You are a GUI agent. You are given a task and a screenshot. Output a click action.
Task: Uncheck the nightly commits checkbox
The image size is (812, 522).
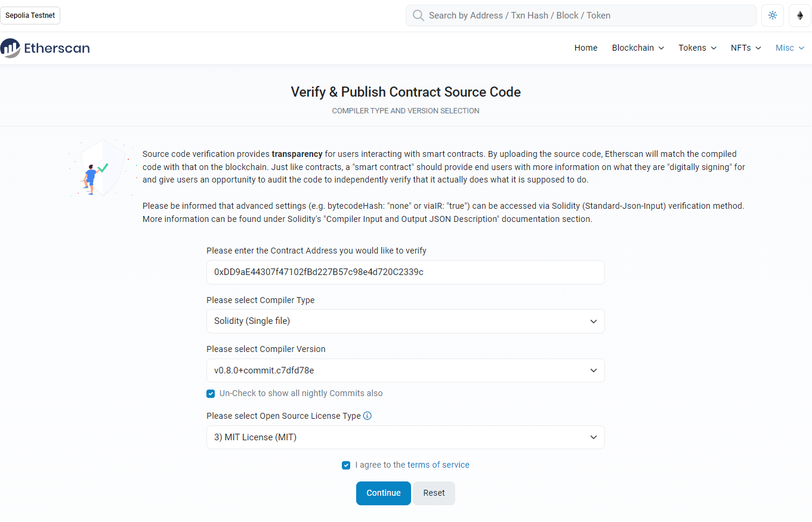pos(211,394)
